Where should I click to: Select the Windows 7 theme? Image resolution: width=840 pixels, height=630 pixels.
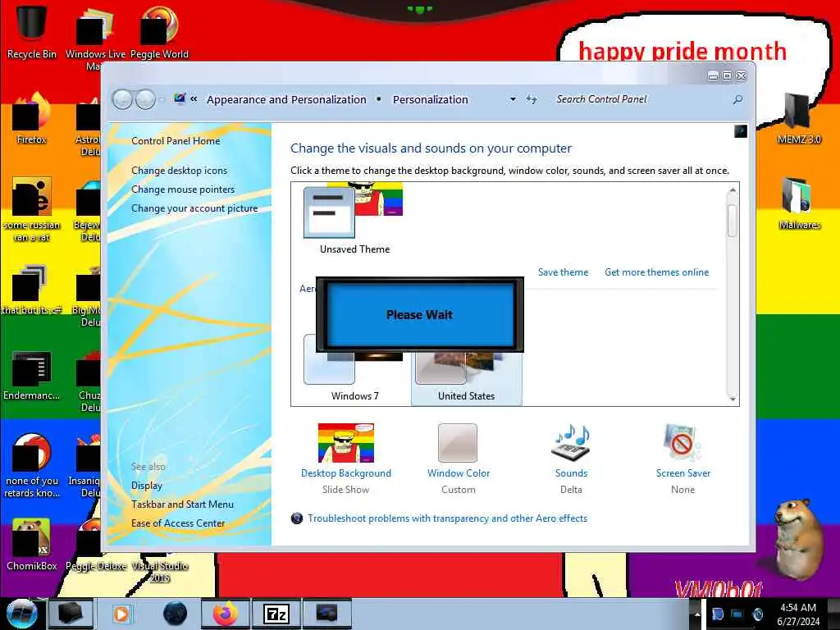pos(354,370)
